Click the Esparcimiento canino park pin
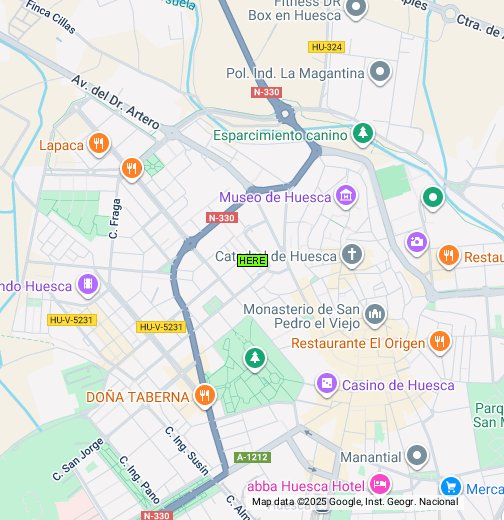Screen dimensions: 504x520 pos(363,134)
